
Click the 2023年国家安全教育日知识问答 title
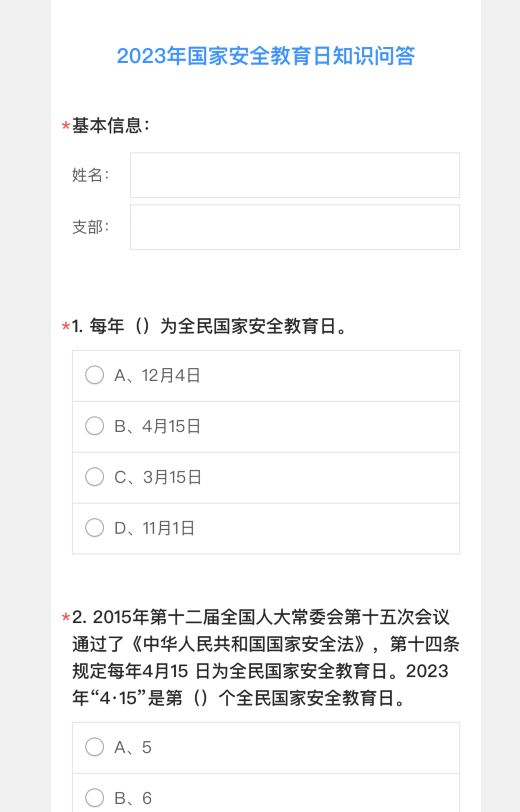coord(266,56)
